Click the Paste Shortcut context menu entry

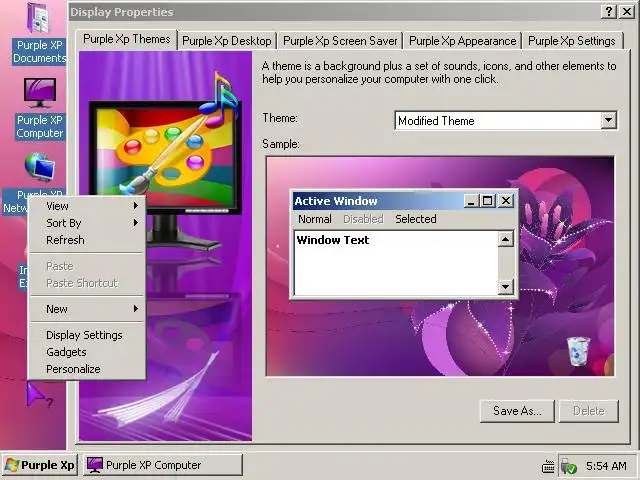pos(87,283)
